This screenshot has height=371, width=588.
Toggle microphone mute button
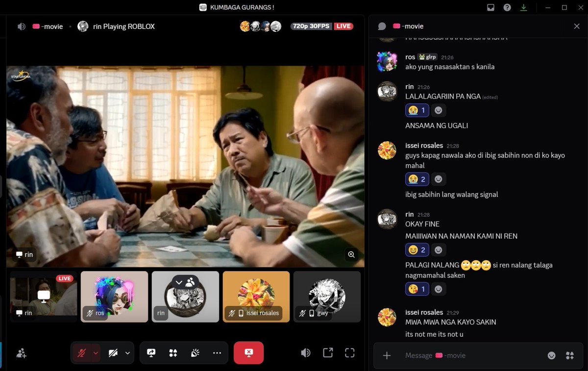pyautogui.click(x=82, y=353)
